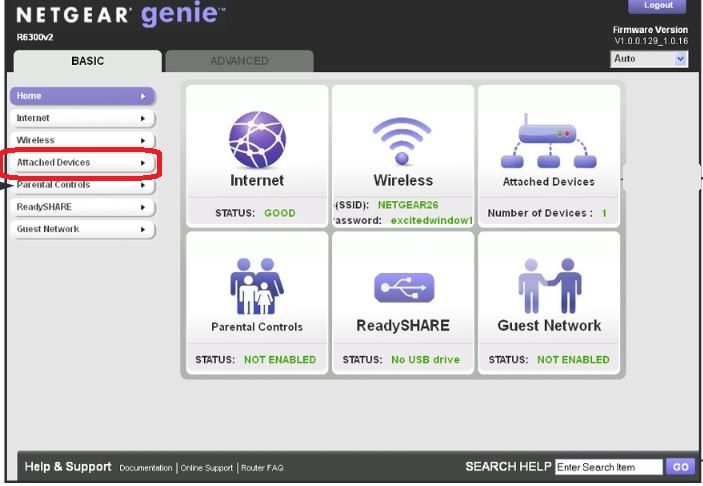The height and width of the screenshot is (486, 703).
Task: Open Guest Network in the sidebar
Action: tap(82, 229)
